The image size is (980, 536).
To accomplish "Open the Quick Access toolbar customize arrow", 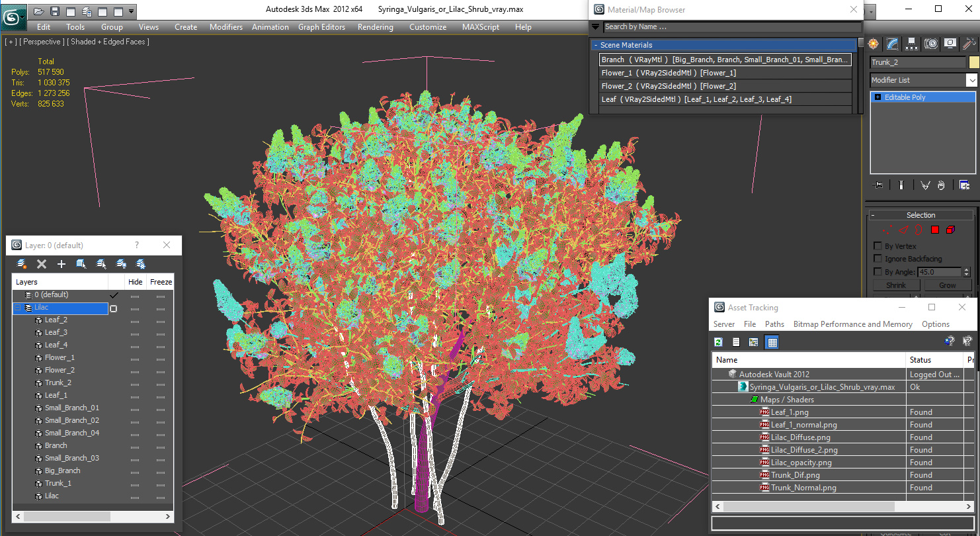I will pyautogui.click(x=132, y=11).
